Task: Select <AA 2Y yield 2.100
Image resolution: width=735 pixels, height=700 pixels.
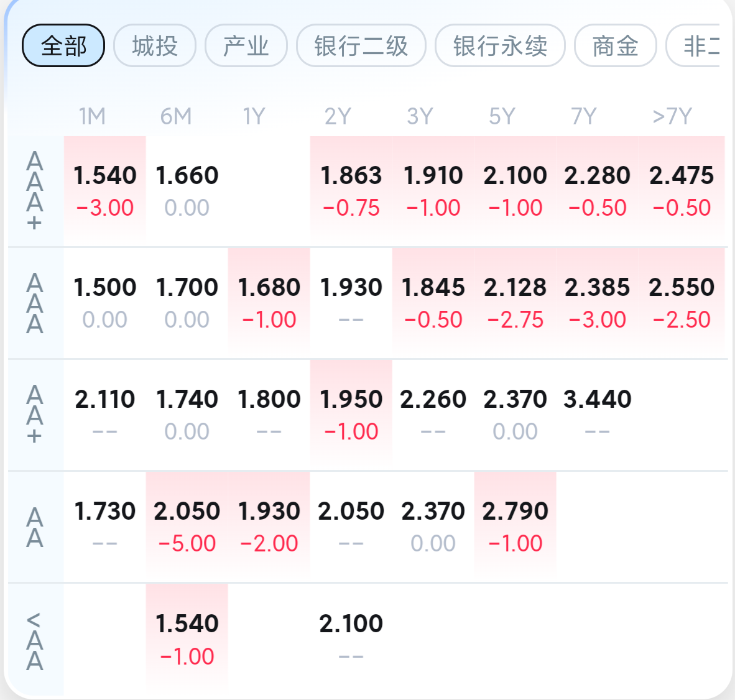Action: click(351, 640)
